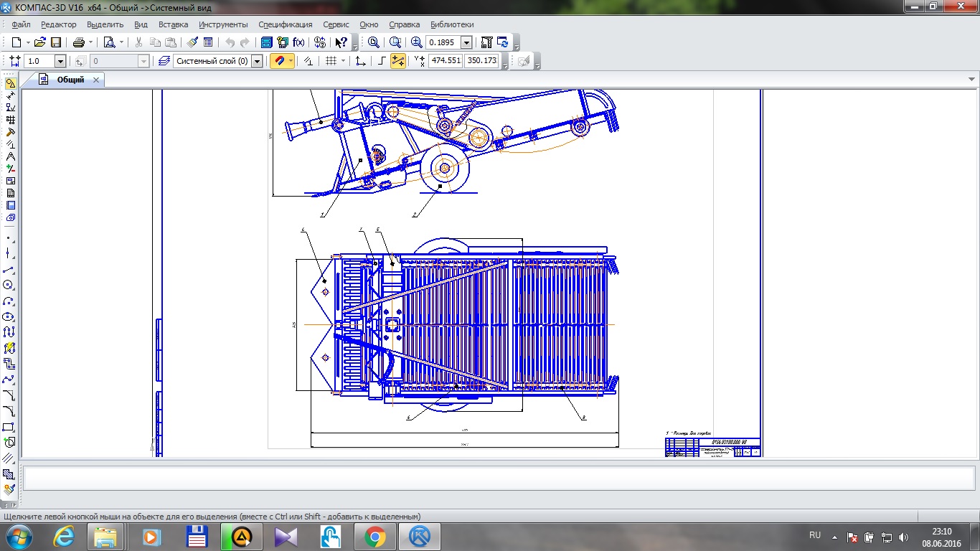Open the Редактор menu
The image size is (980, 551).
tap(59, 24)
